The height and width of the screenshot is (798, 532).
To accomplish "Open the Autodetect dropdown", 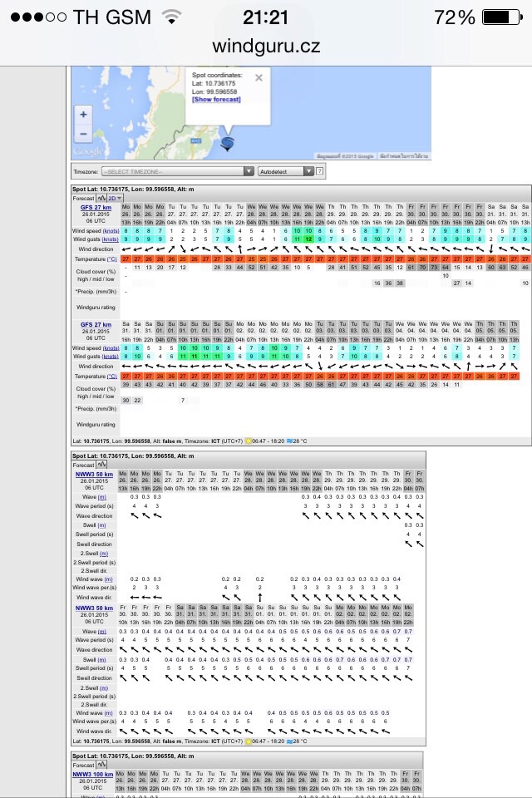I will click(x=286, y=171).
